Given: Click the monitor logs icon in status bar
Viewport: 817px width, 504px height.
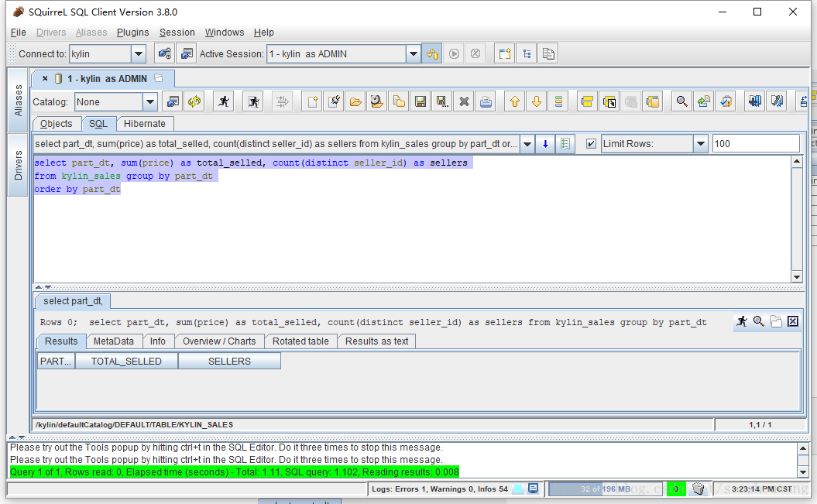Looking at the screenshot, I should 533,489.
